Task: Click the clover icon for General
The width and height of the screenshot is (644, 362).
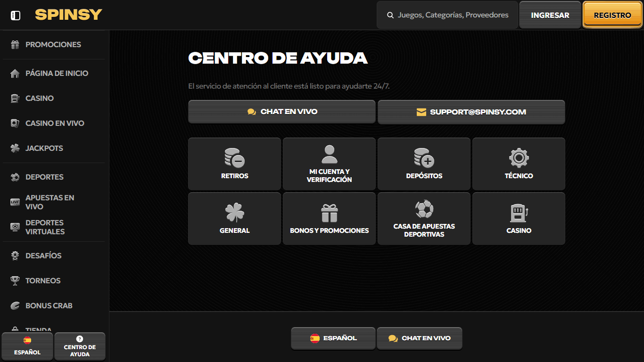Action: pos(235,213)
